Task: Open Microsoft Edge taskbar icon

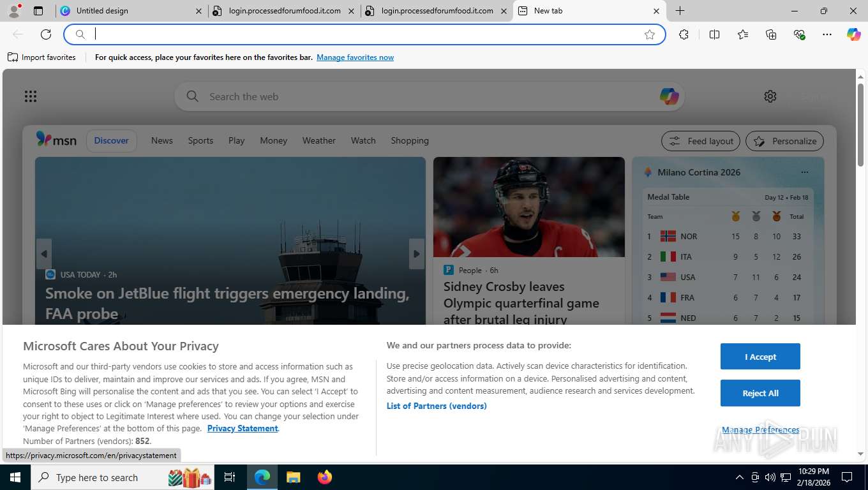Action: (x=262, y=477)
